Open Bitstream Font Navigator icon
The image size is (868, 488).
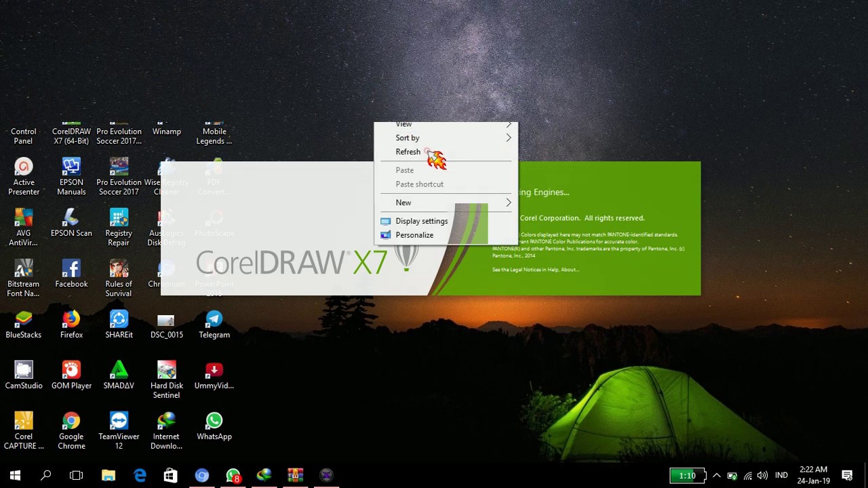pos(24,279)
